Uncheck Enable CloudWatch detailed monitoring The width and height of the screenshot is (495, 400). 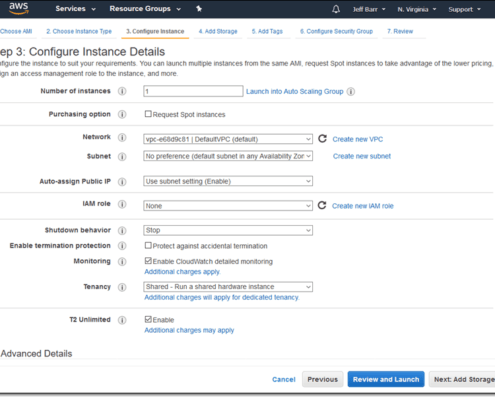coord(148,261)
